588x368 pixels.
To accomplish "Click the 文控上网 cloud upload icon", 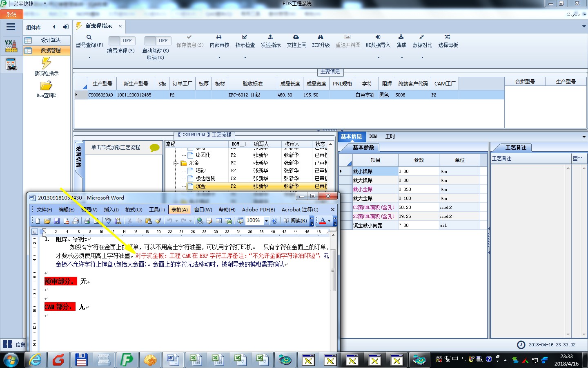I will coord(296,37).
